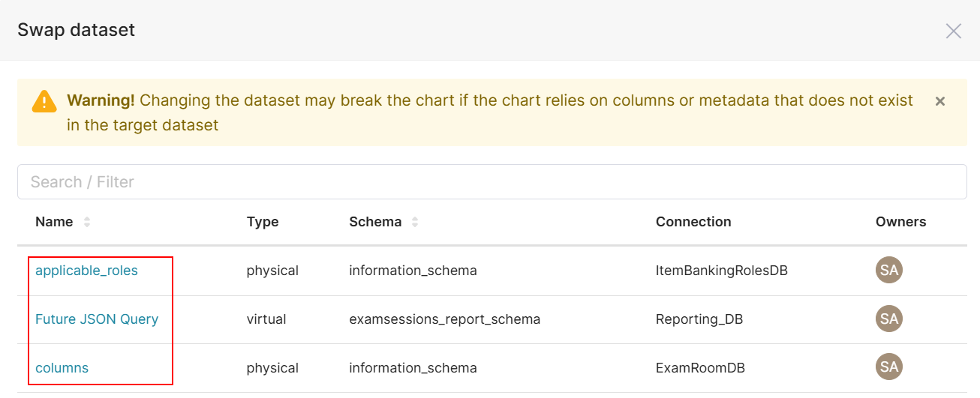The width and height of the screenshot is (980, 398).
Task: Click SA owner avatar for applicable_roles
Action: point(888,271)
